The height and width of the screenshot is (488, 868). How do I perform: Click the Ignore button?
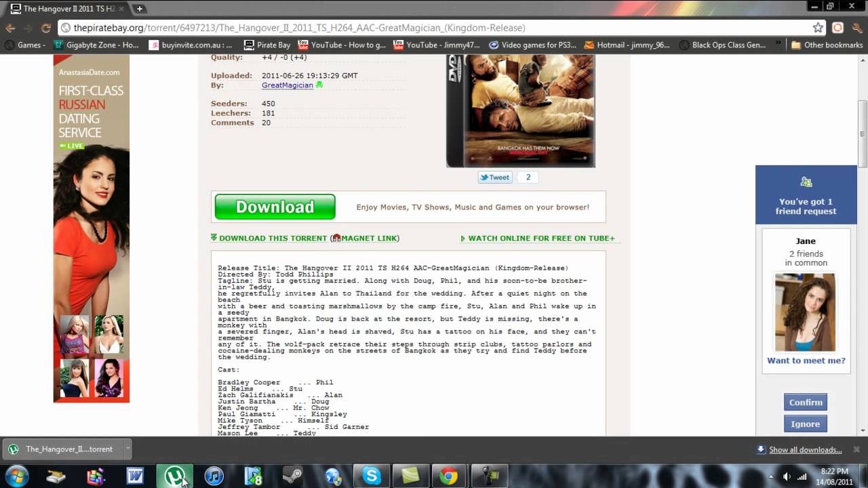(x=806, y=424)
